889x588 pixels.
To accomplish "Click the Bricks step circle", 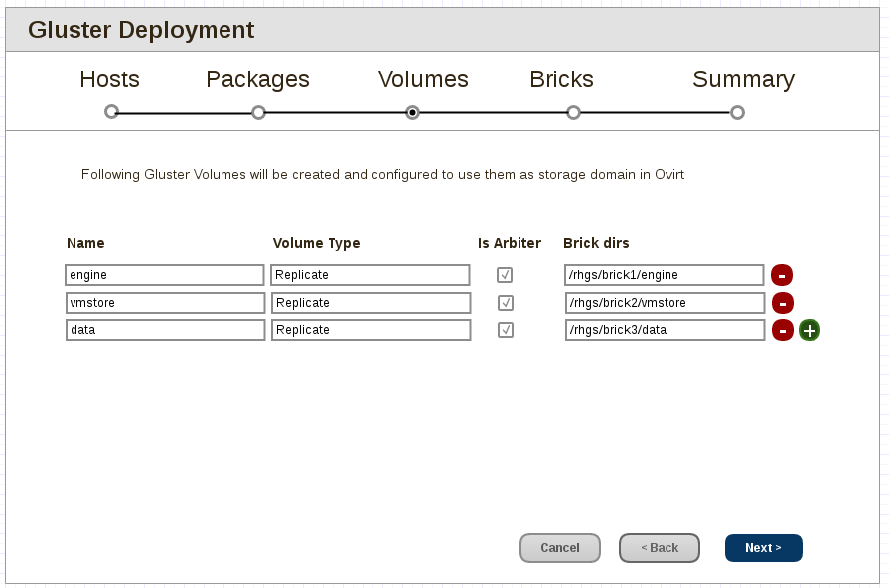I will 573,113.
